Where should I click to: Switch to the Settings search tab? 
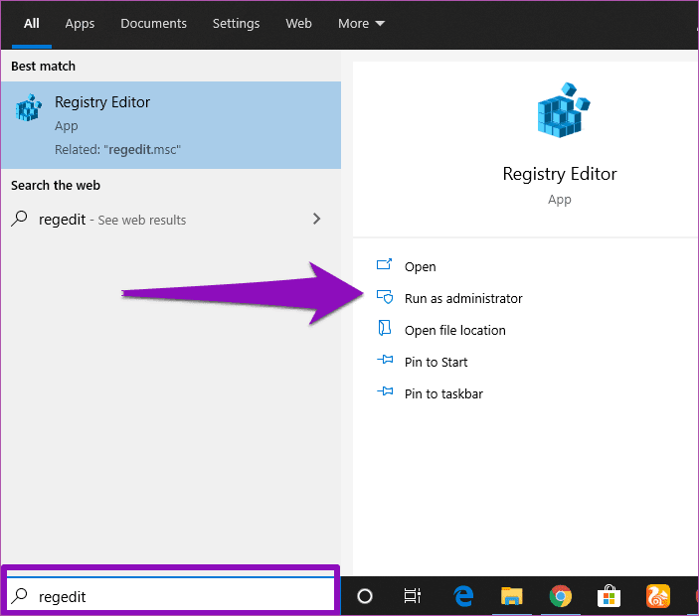click(x=236, y=23)
